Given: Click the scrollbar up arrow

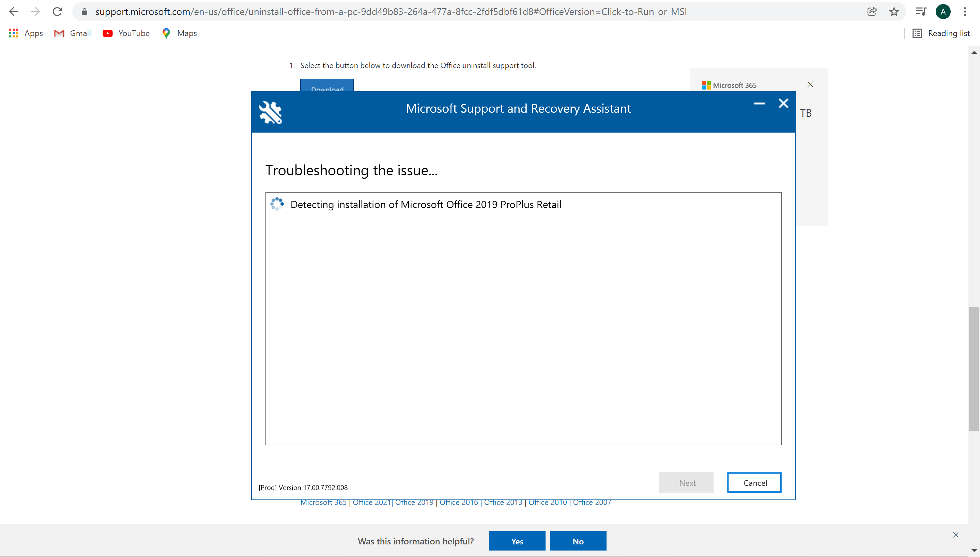Looking at the screenshot, I should tap(974, 52).
